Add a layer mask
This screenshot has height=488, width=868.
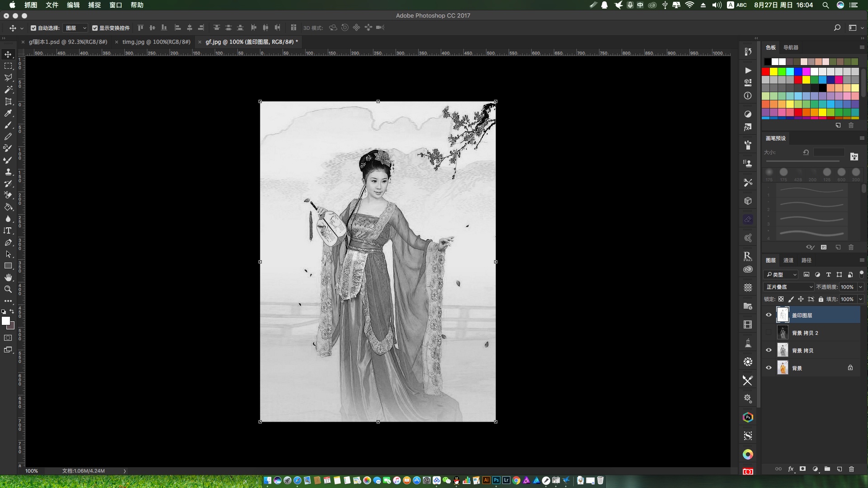click(x=803, y=469)
